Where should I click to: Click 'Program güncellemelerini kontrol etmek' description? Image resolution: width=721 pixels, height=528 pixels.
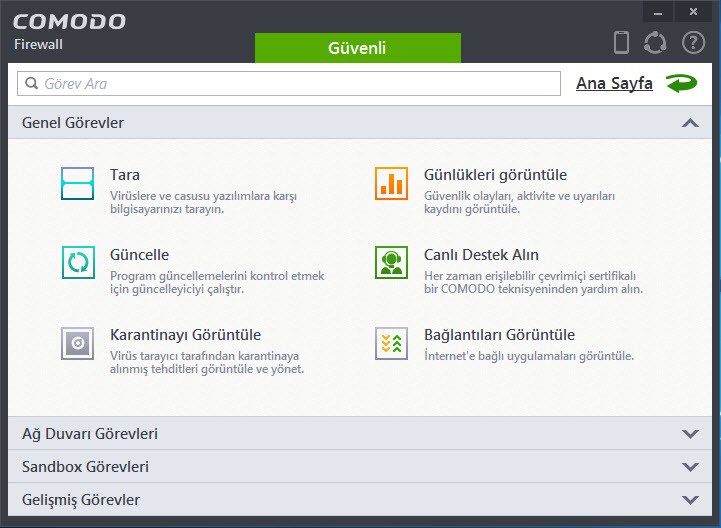(217, 276)
